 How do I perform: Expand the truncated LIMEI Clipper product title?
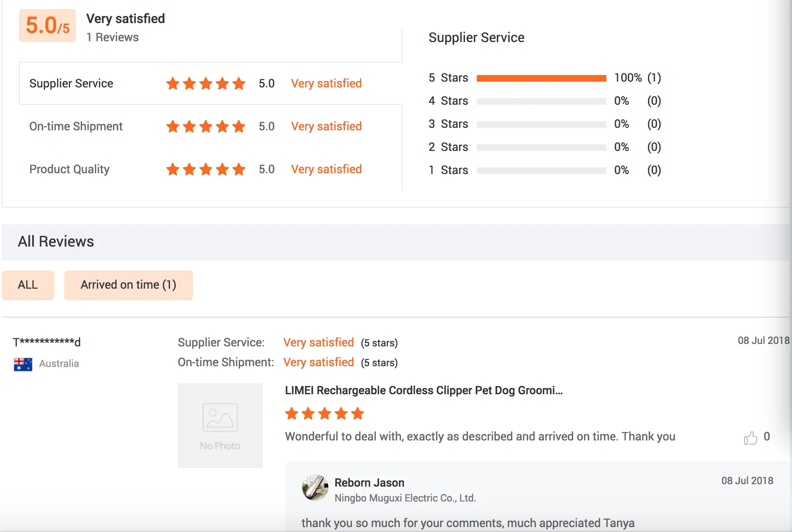[x=424, y=390]
